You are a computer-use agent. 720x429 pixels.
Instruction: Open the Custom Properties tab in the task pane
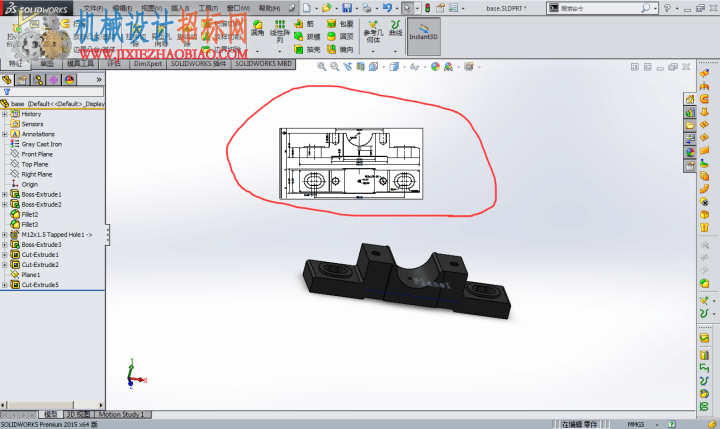coord(690,165)
